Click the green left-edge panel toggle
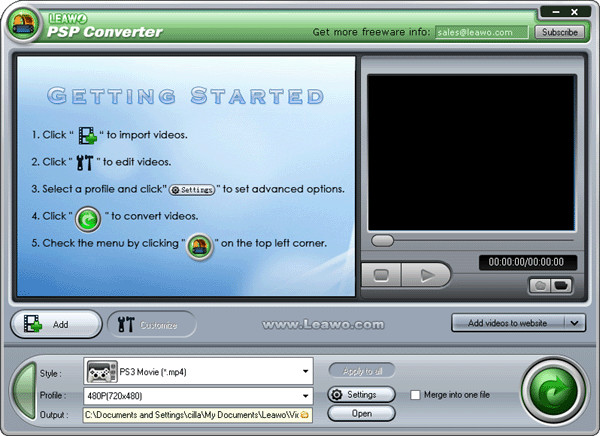Viewport: 600px width, 436px height. (x=24, y=390)
